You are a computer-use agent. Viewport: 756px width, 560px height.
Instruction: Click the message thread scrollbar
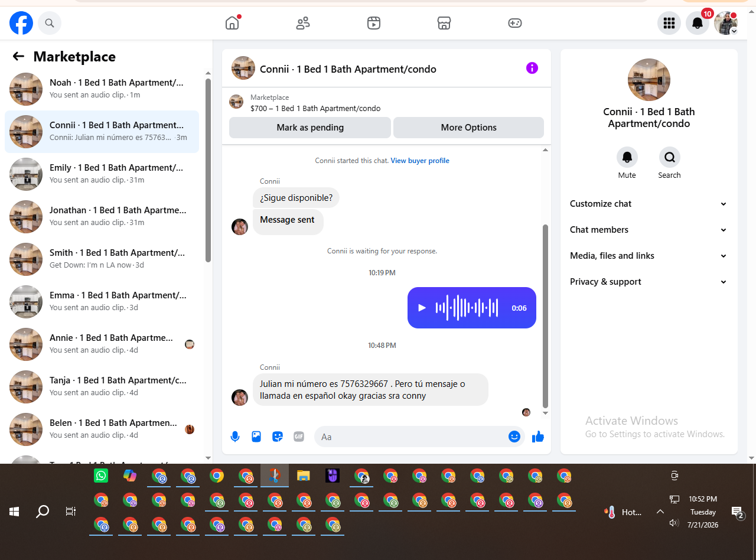(545, 316)
